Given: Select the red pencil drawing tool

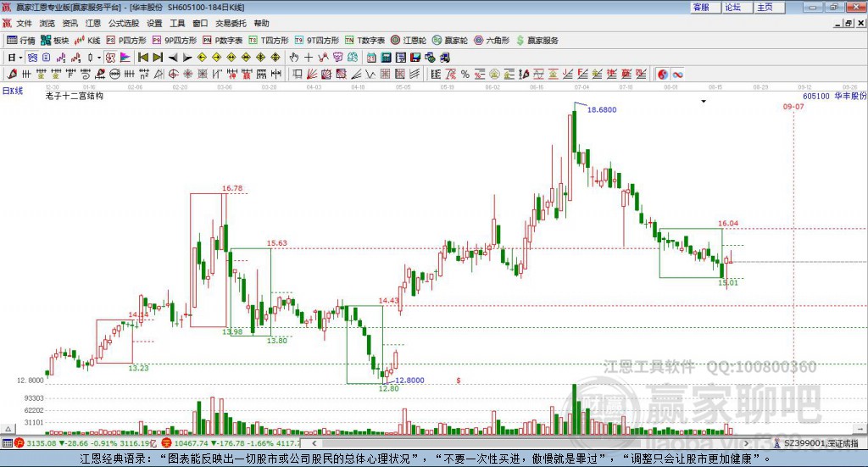Looking at the screenshot, I should coord(12,74).
